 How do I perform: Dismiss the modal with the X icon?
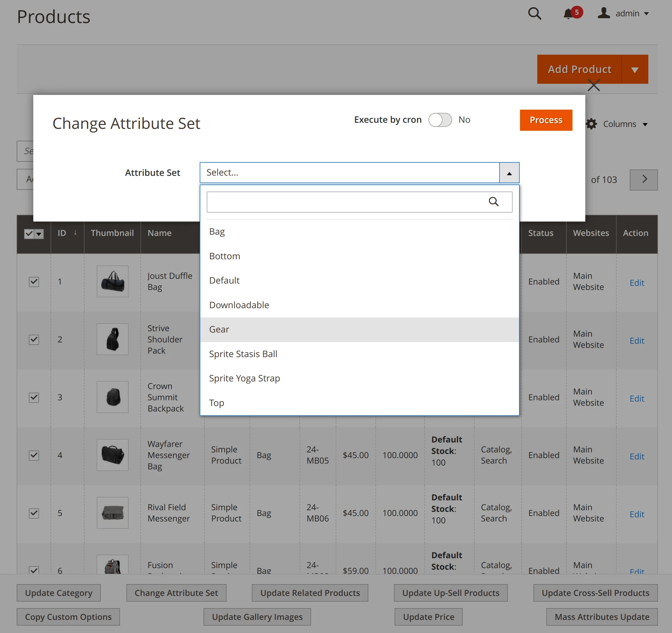593,85
